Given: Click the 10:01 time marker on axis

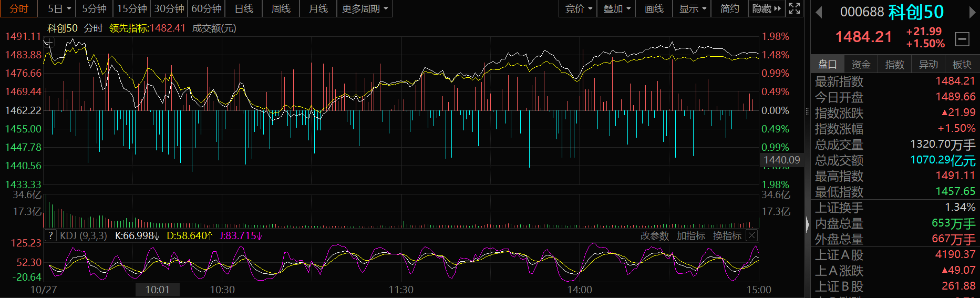Looking at the screenshot, I should pos(158,290).
